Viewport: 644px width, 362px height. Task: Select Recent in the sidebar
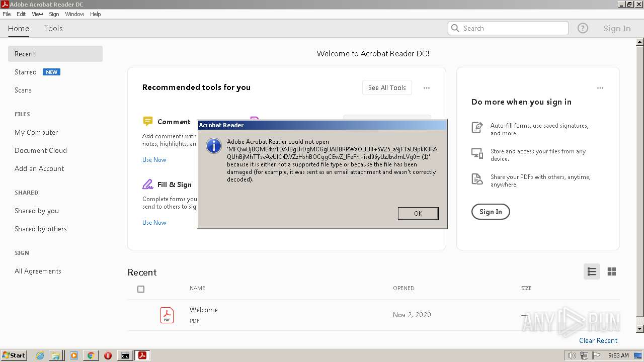point(55,54)
